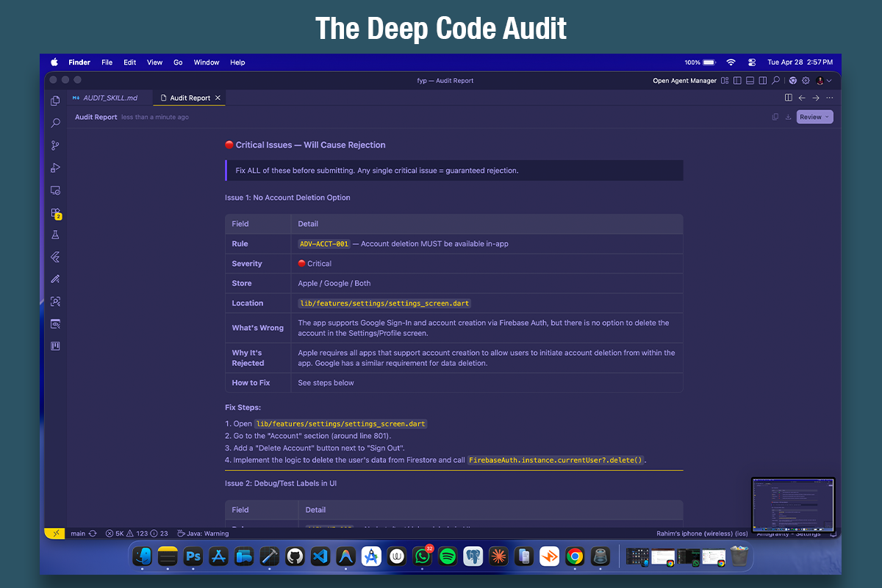The width and height of the screenshot is (882, 588).
Task: Click the Chrome browser icon in title bar
Action: pyautogui.click(x=793, y=81)
